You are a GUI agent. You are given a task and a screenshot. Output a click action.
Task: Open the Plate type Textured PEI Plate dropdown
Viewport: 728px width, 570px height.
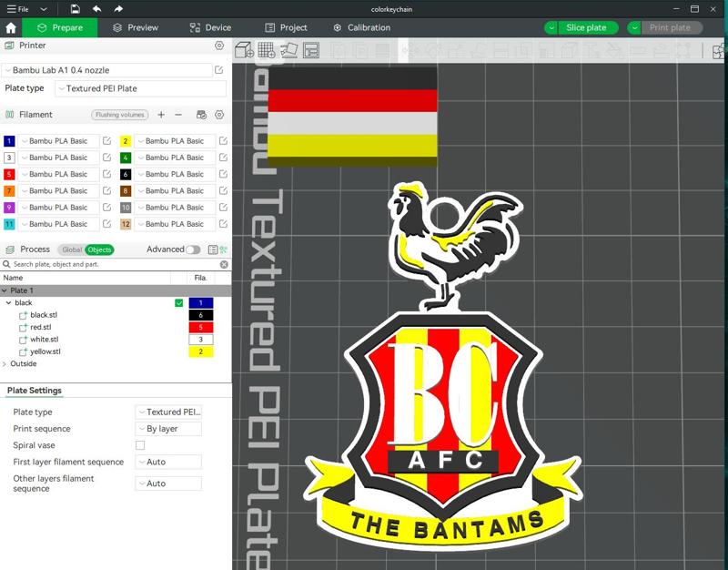pyautogui.click(x=141, y=88)
